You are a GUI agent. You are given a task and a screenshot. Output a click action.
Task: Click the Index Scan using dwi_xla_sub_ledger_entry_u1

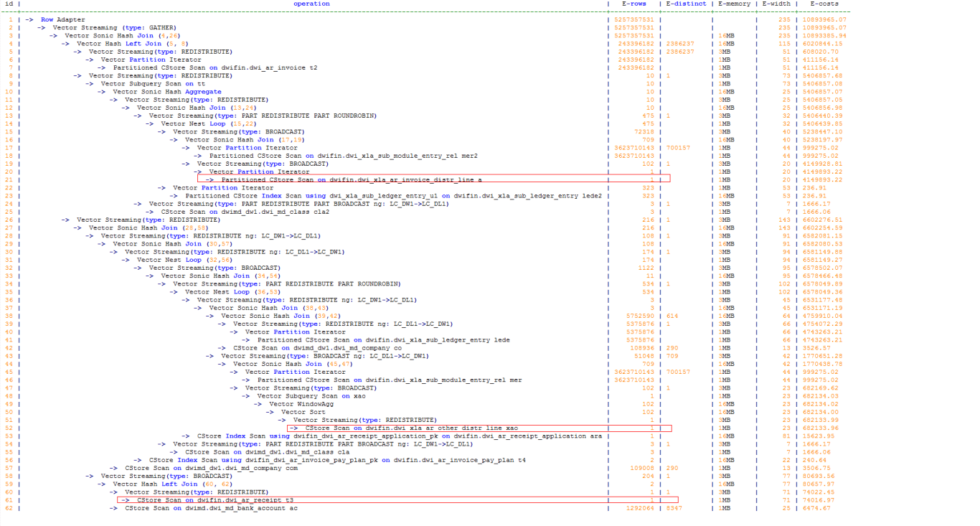393,196
